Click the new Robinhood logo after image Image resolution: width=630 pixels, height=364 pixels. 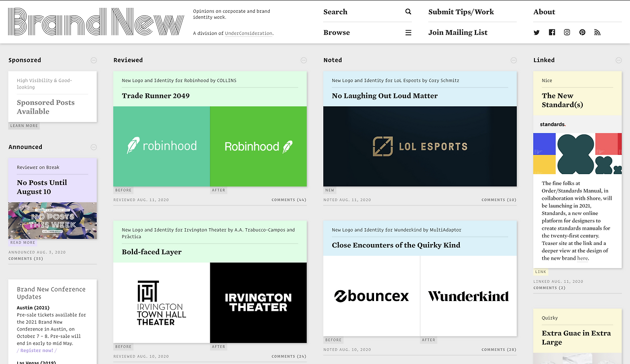click(258, 147)
